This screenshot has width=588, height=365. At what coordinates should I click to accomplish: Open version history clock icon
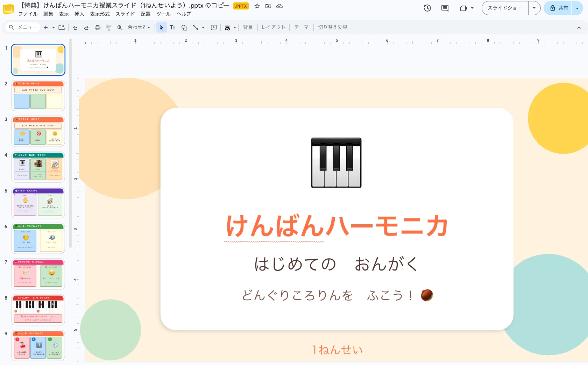(427, 8)
